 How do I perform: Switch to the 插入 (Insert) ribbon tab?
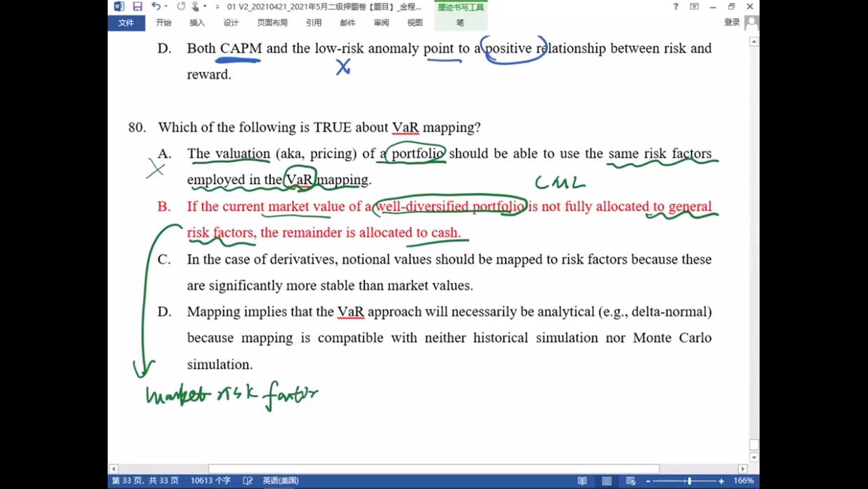coord(197,22)
